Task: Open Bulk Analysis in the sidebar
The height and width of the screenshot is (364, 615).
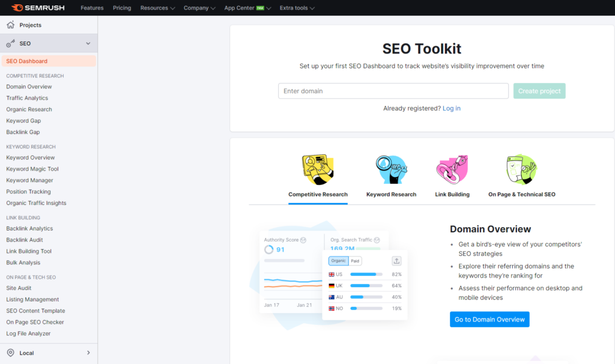Action: point(23,263)
